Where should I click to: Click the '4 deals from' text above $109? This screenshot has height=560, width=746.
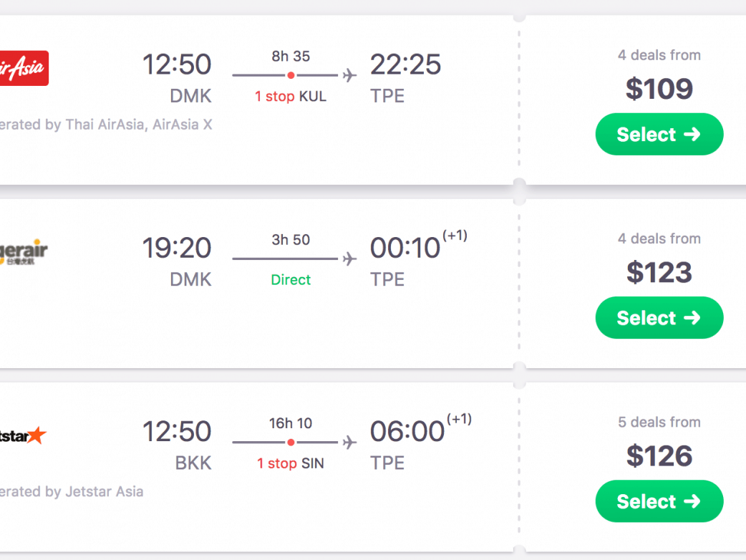click(x=659, y=55)
